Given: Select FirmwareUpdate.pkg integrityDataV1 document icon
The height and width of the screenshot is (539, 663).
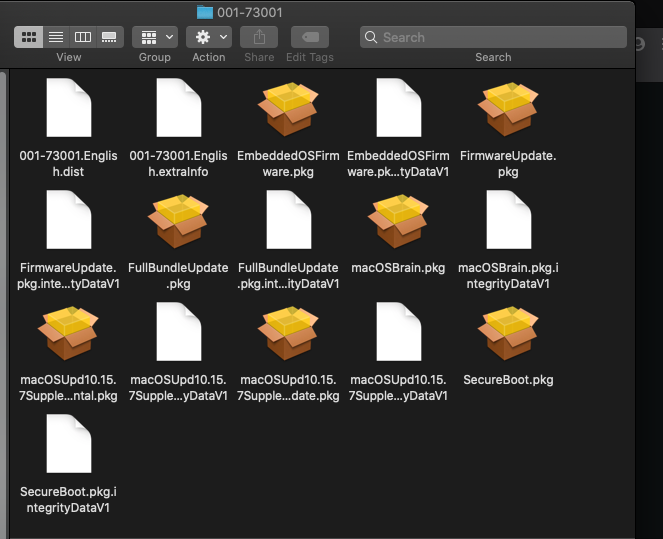Looking at the screenshot, I should [68, 219].
